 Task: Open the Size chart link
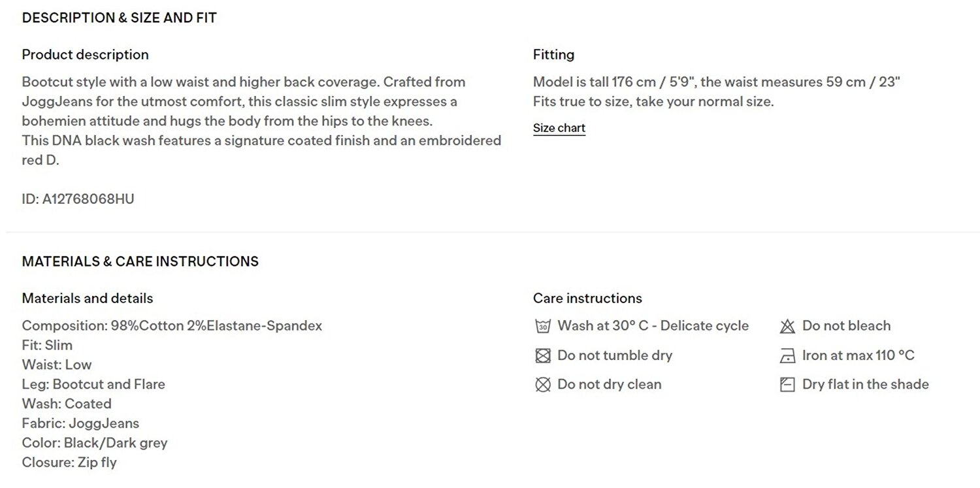559,128
